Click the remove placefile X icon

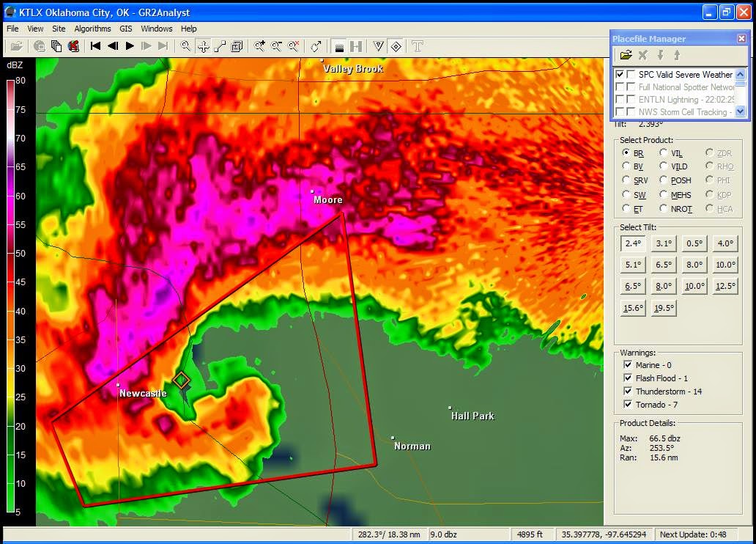click(x=642, y=55)
